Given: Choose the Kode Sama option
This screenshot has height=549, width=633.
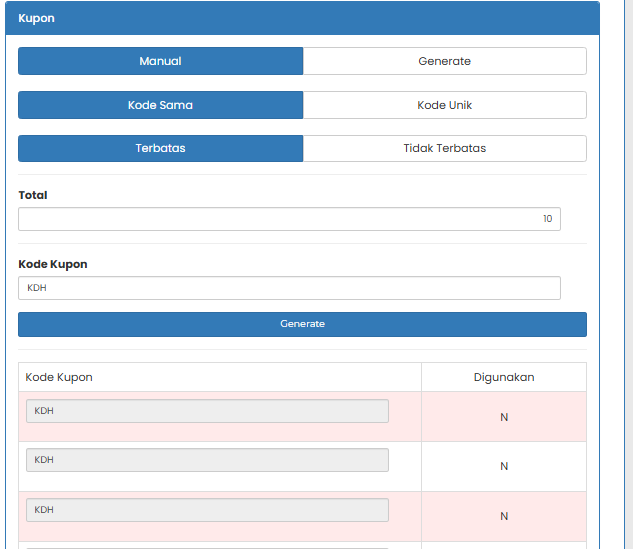Looking at the screenshot, I should point(160,105).
